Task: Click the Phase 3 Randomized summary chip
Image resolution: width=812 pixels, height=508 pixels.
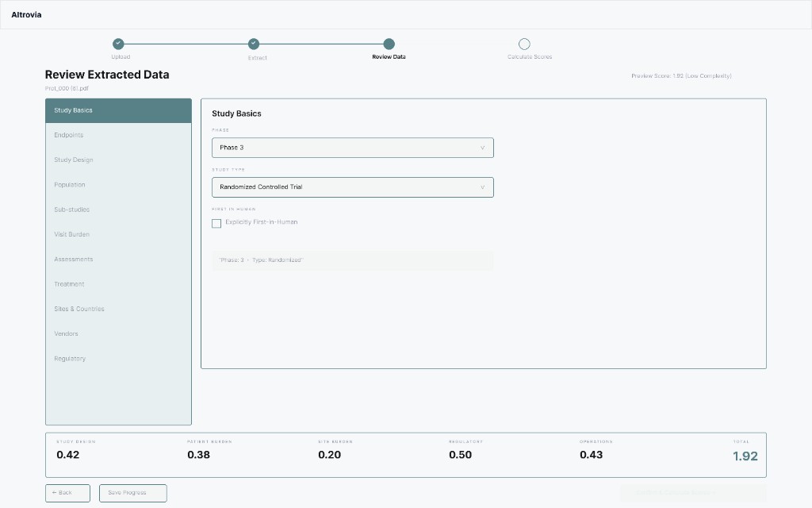Action: click(x=352, y=260)
